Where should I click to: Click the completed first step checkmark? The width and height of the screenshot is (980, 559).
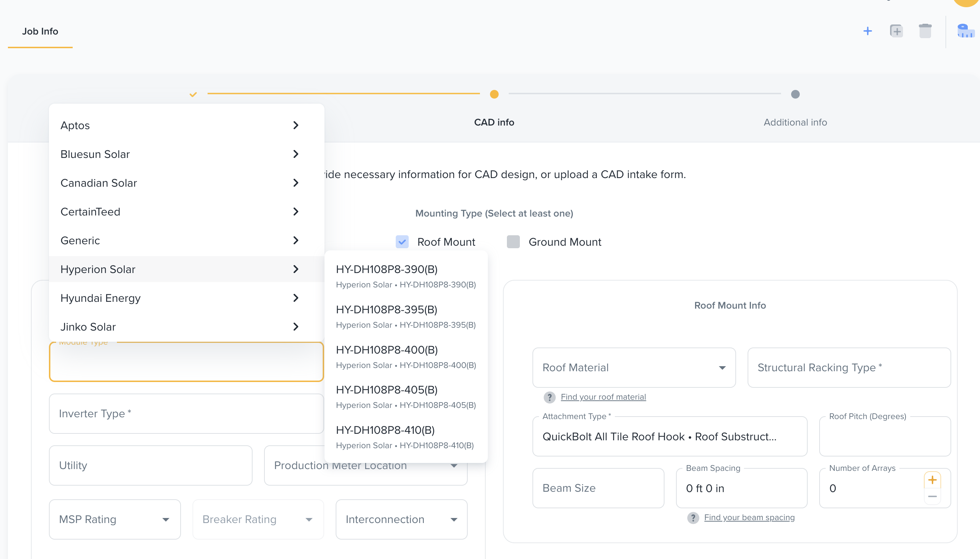click(x=193, y=94)
